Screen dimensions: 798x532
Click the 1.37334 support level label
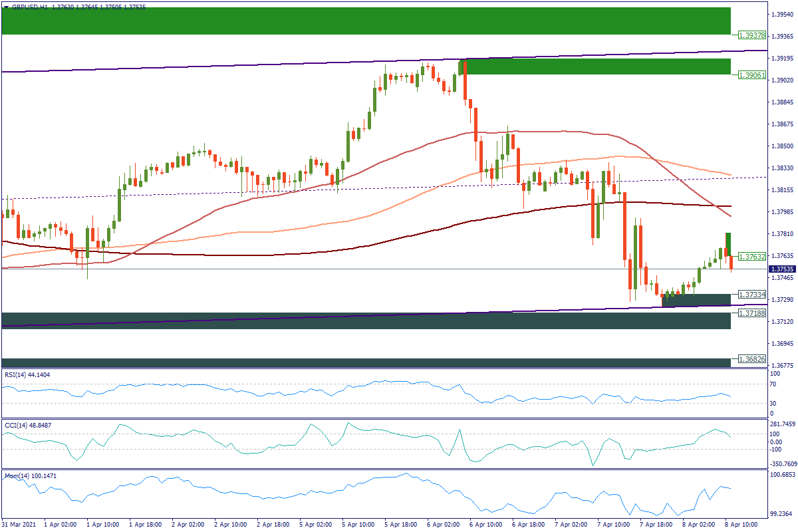point(752,294)
